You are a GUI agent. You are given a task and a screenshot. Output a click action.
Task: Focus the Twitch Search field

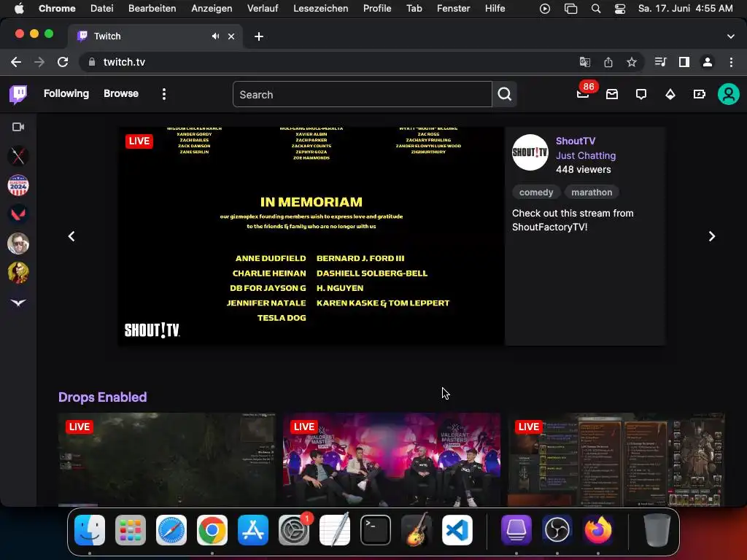click(362, 94)
